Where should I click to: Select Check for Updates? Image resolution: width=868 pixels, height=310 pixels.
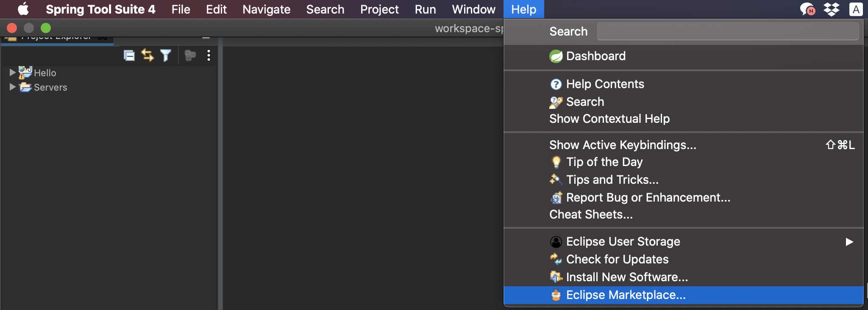[683, 259]
